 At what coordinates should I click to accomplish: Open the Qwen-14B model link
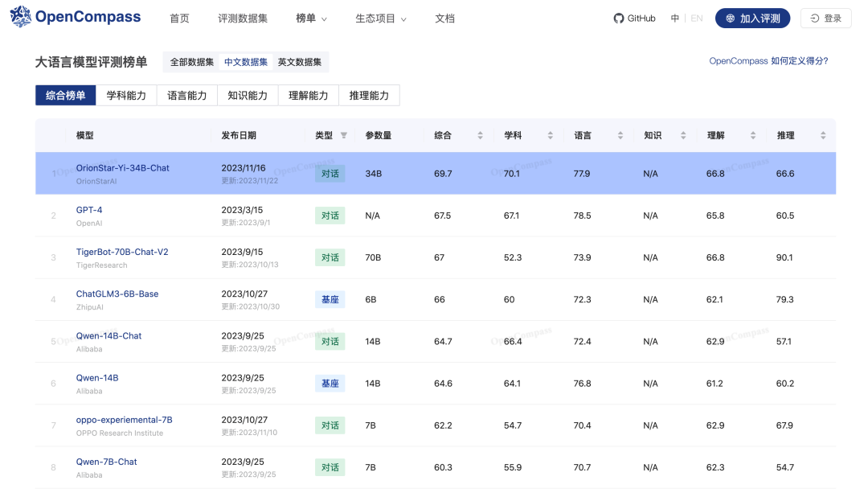coord(97,378)
